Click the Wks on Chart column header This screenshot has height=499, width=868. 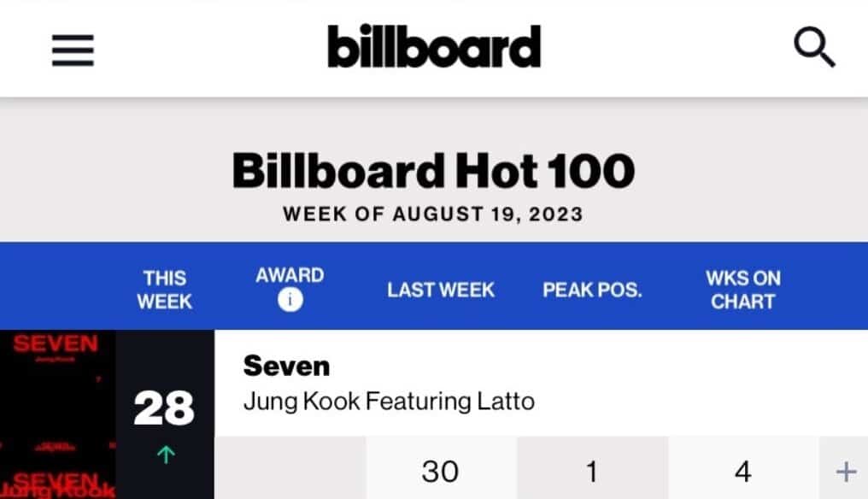(742, 290)
